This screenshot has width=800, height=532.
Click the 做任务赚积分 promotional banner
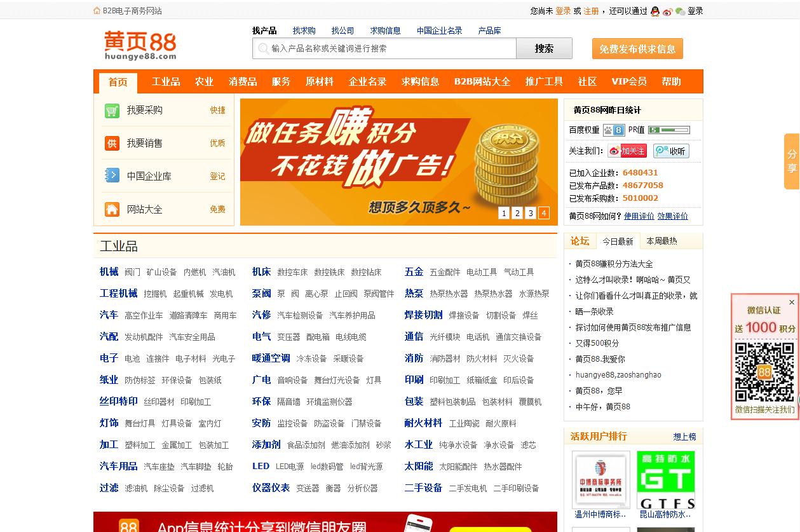399,162
